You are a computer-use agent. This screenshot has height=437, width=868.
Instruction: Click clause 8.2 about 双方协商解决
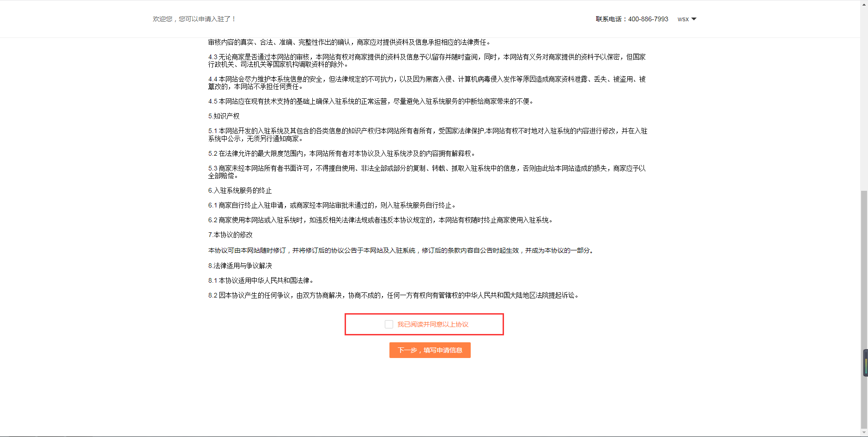point(394,295)
